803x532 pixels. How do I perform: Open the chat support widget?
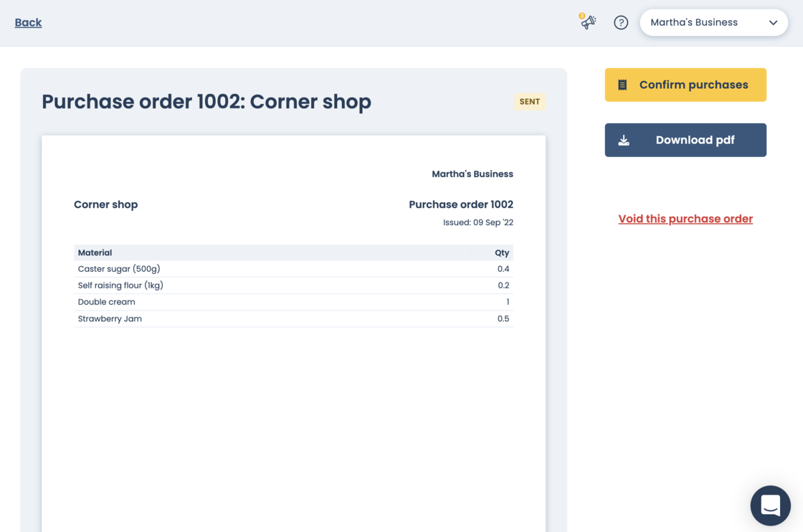coord(770,505)
